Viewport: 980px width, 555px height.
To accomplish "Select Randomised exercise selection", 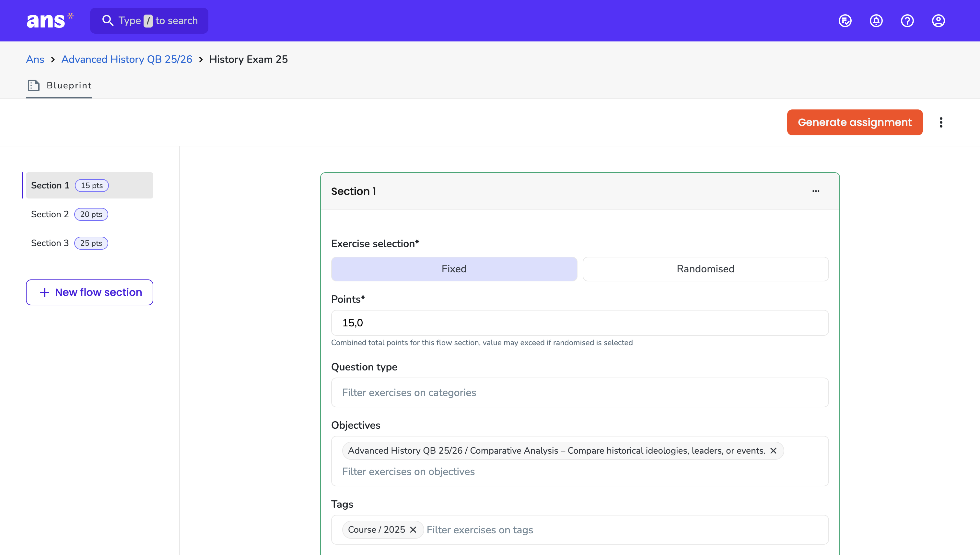I will [x=705, y=269].
